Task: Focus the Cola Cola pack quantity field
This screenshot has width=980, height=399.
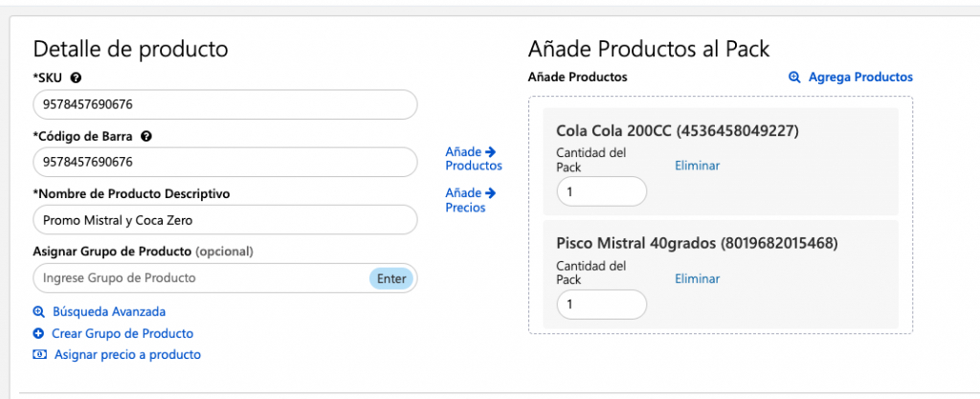Action: [x=602, y=191]
